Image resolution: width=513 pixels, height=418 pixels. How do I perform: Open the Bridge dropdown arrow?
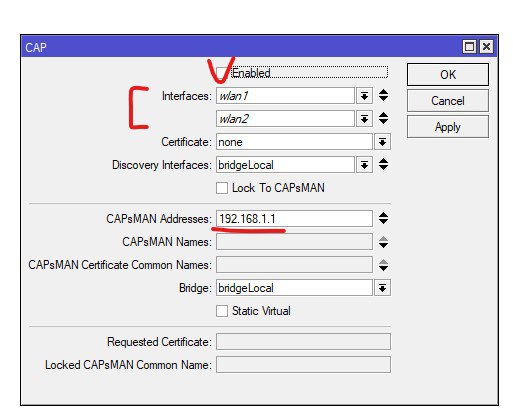[x=382, y=288]
